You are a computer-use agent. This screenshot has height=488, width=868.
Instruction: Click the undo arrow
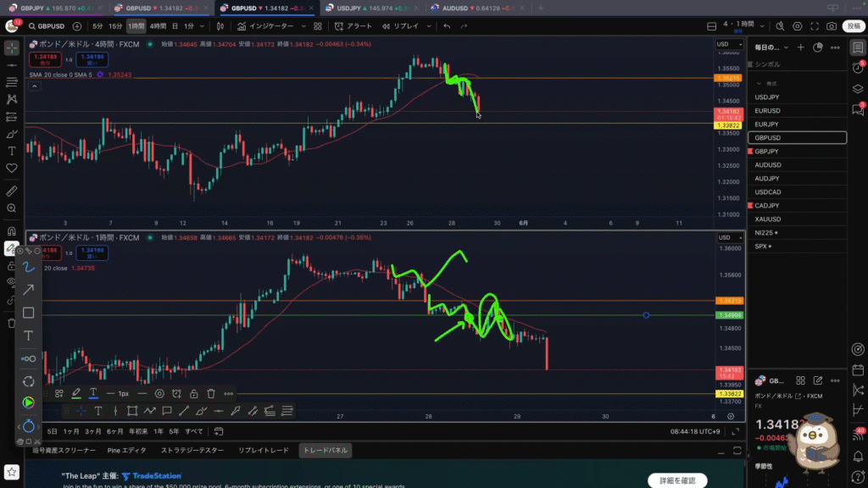447,26
